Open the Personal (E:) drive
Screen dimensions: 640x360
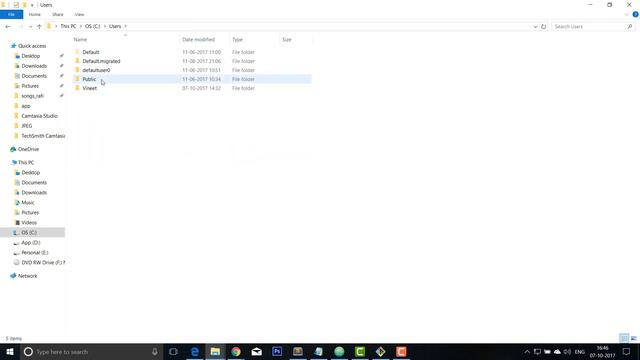click(34, 253)
